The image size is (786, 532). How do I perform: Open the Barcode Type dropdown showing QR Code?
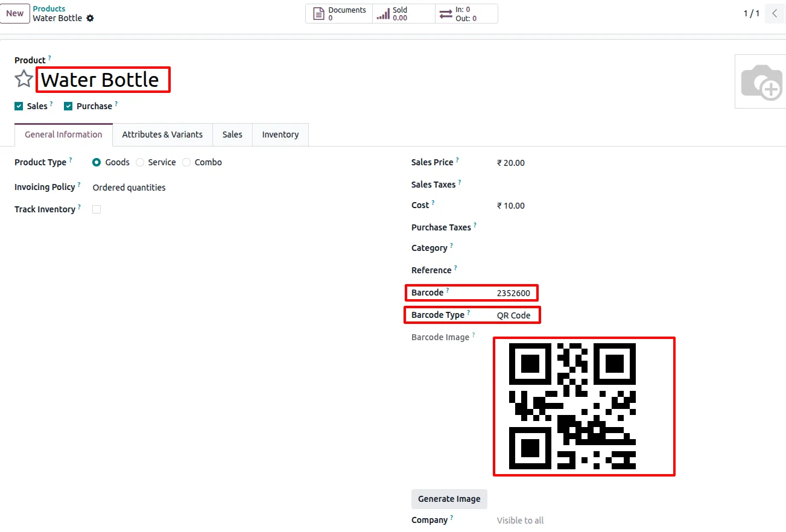[x=514, y=315]
